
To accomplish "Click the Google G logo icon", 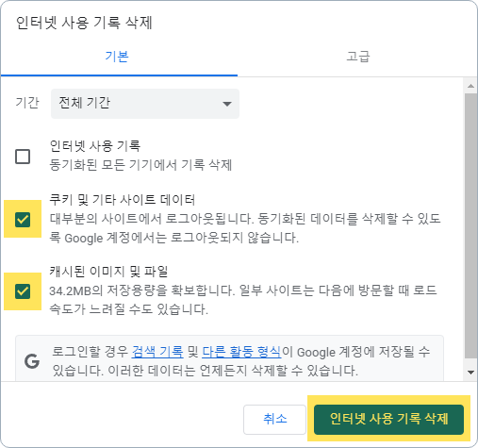I will coord(32,361).
